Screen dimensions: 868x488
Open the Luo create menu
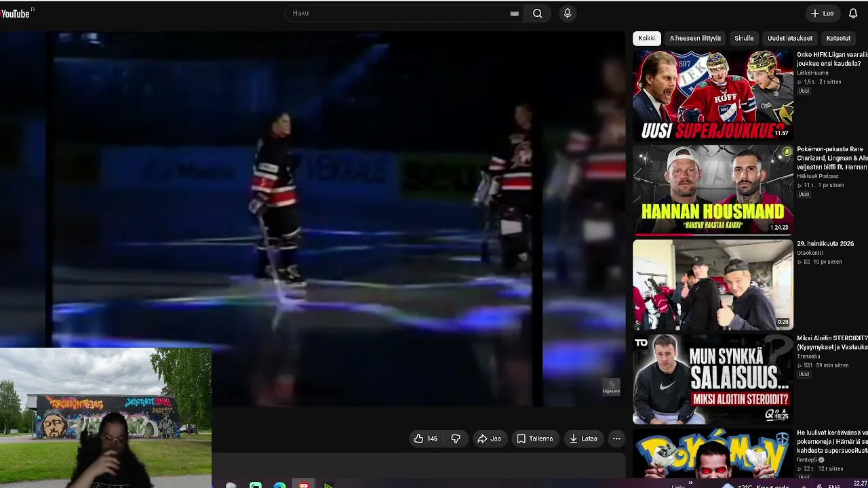823,13
